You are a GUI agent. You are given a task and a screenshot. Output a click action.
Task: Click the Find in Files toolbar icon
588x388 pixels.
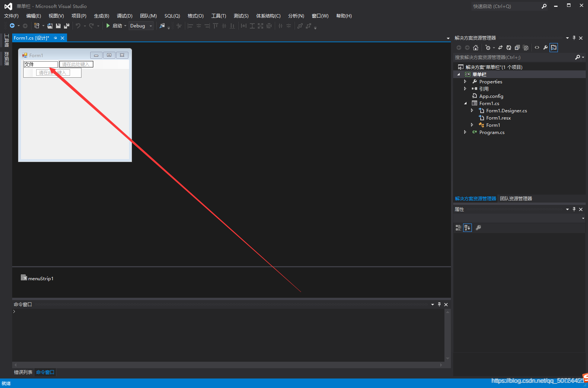162,26
